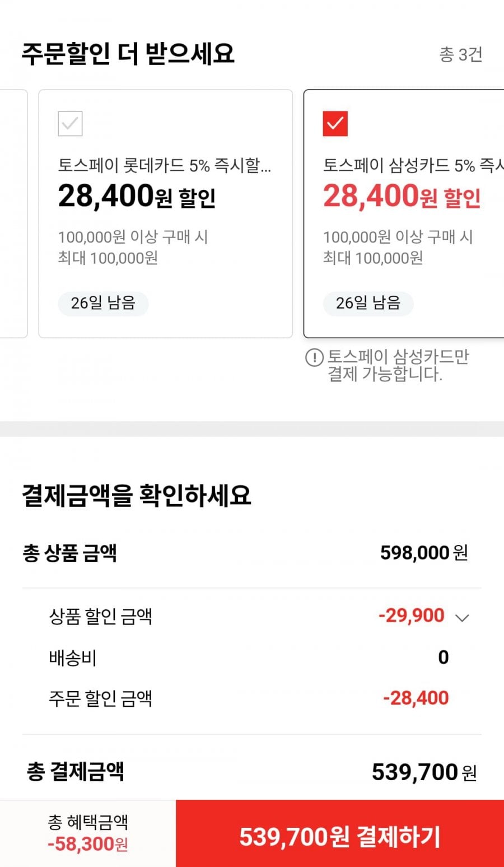Select the partially hidden coupon card at left
Viewport: 504px width, 867px height.
[x=12, y=213]
